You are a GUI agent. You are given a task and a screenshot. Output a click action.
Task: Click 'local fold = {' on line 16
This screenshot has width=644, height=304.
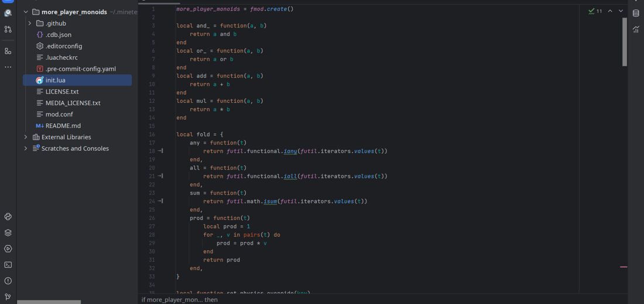coord(200,134)
